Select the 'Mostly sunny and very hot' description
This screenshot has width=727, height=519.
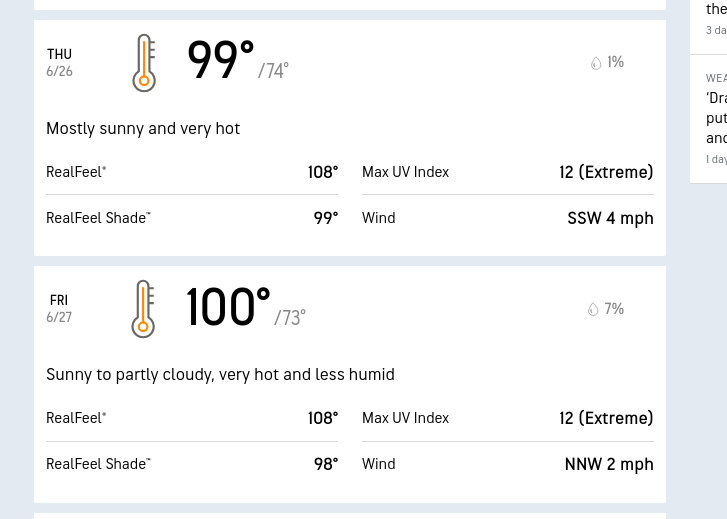point(143,128)
